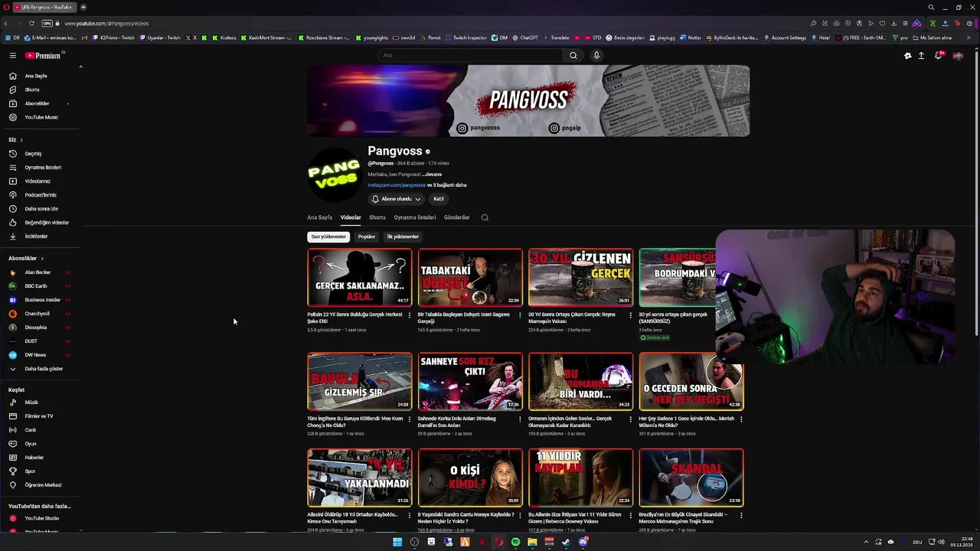Search within the channel using magnifier
Screen dimensions: 980x551
[485, 217]
